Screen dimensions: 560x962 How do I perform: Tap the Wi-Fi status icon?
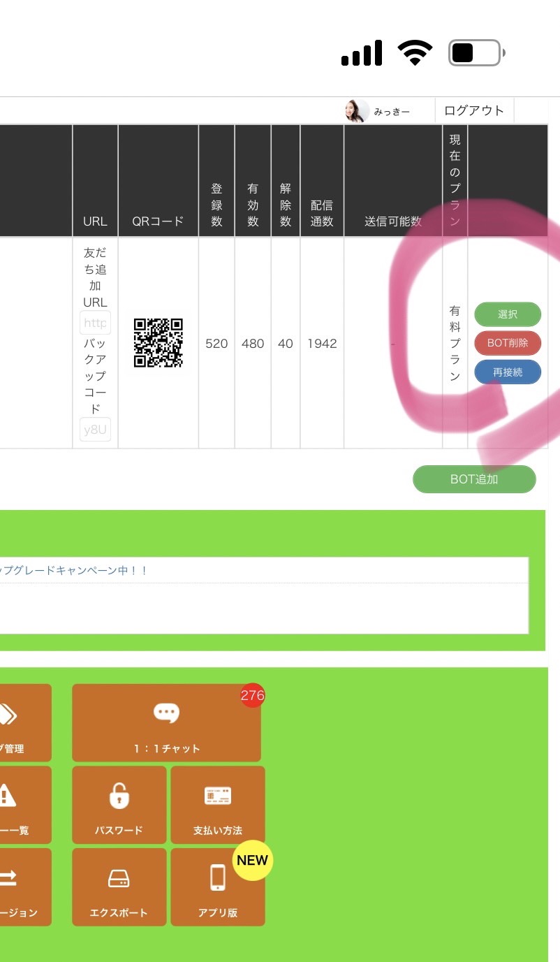tap(415, 53)
